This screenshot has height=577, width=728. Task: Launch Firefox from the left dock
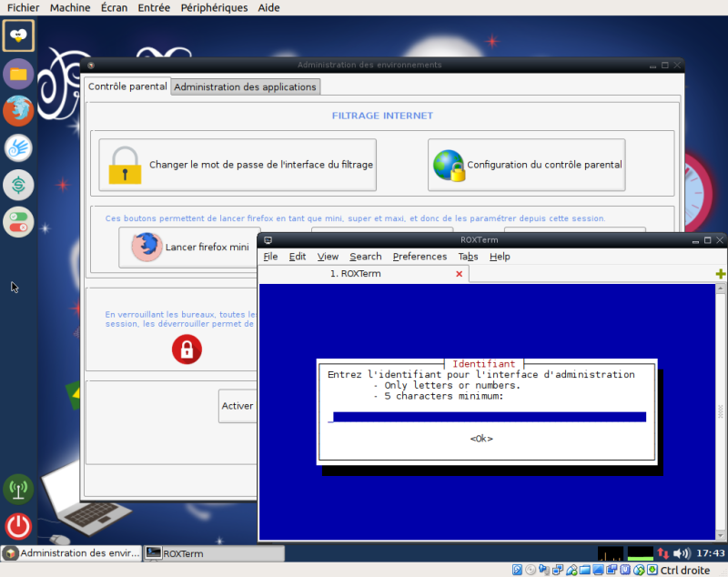(18, 111)
